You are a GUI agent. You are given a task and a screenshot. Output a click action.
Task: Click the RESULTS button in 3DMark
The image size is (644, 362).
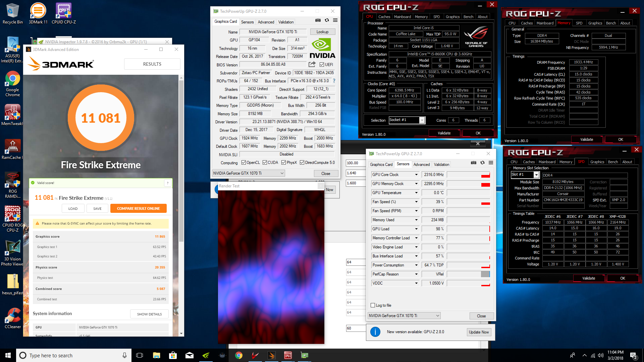pos(152,64)
